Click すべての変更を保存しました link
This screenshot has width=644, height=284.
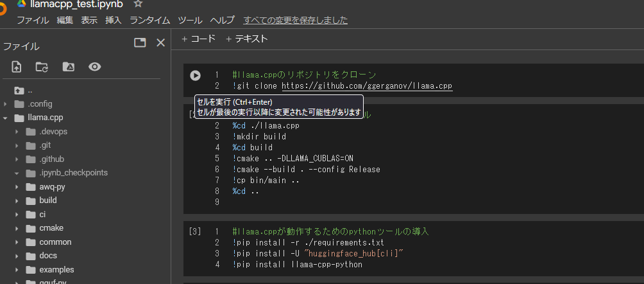point(295,20)
